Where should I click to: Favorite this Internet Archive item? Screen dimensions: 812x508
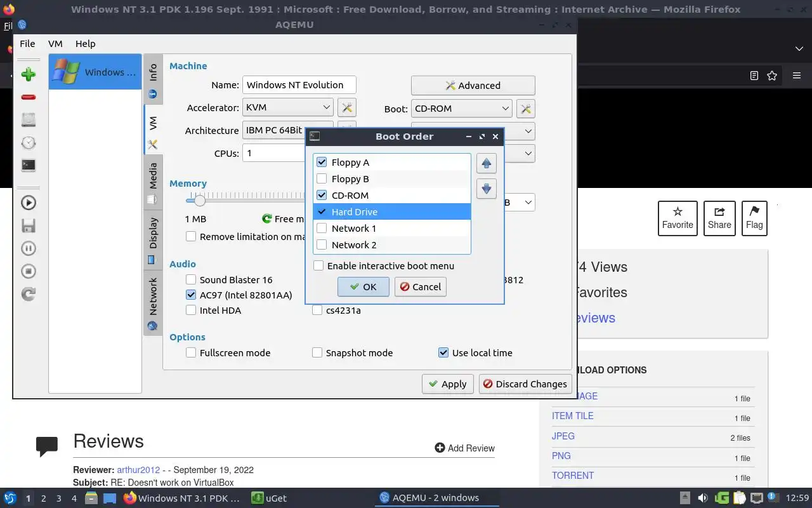(678, 218)
